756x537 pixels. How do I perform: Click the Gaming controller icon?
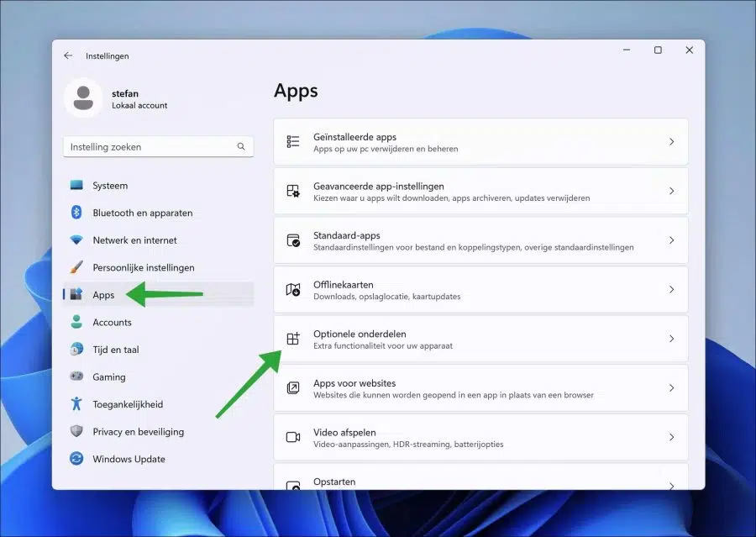pos(76,376)
